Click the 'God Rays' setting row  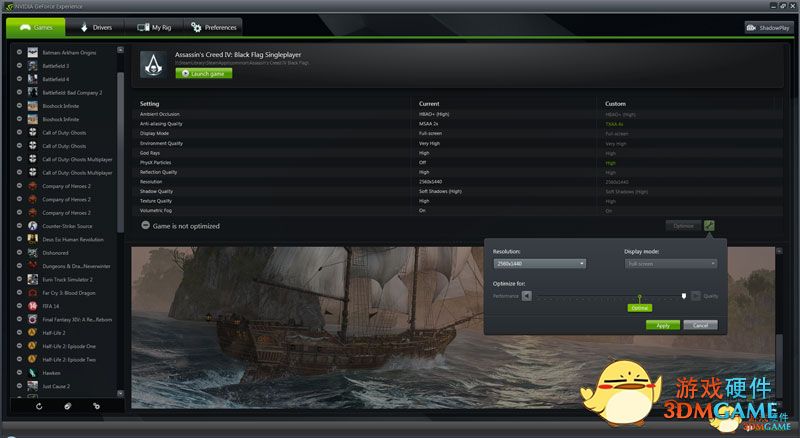coord(457,153)
